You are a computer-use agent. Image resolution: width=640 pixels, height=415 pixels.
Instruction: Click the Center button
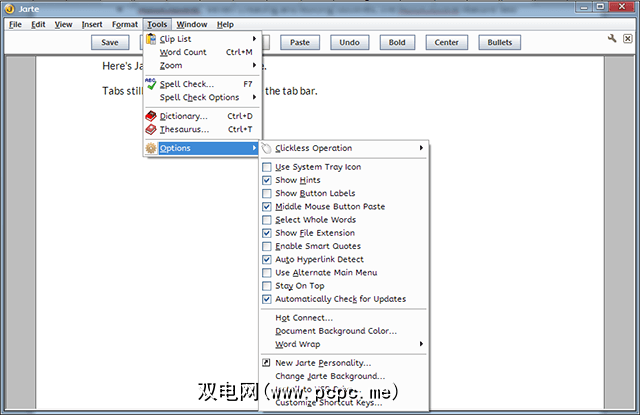click(x=447, y=42)
